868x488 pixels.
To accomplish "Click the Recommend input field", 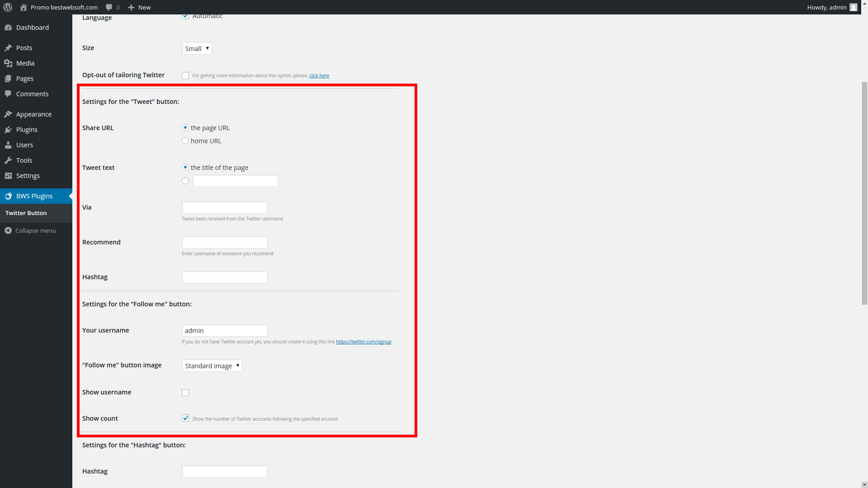I will tap(225, 242).
